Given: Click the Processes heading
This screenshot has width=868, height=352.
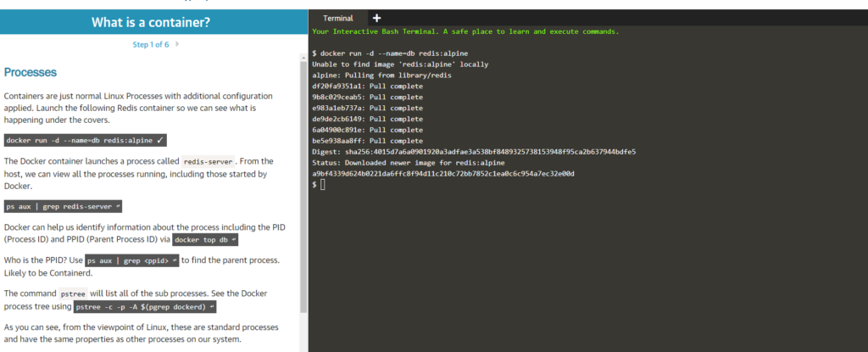Looking at the screenshot, I should (x=30, y=73).
